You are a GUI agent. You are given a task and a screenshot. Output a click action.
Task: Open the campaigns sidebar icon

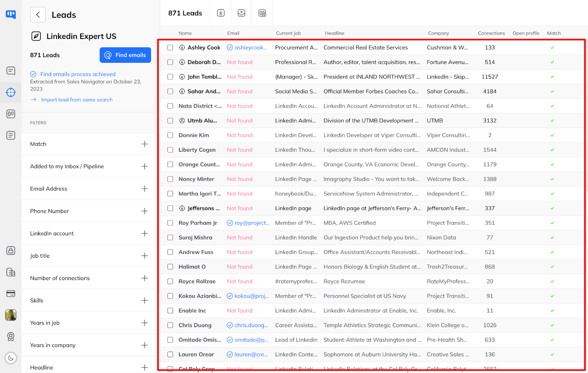pos(11,114)
